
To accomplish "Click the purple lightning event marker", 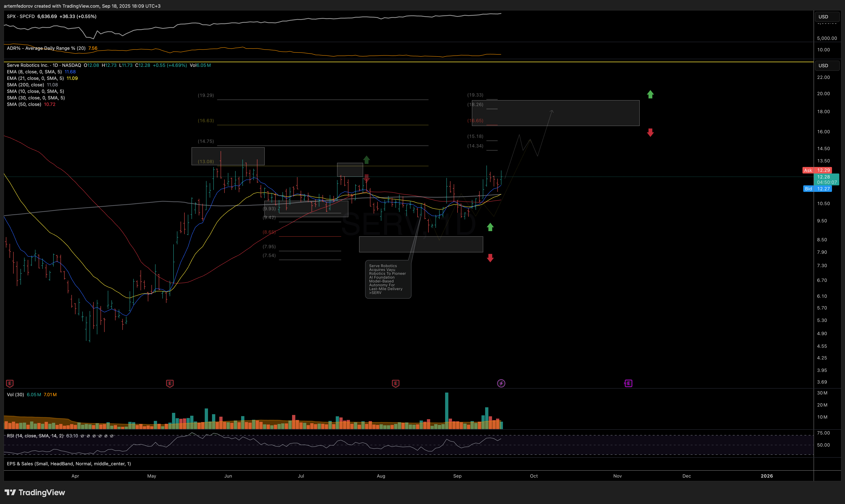I will tap(501, 383).
